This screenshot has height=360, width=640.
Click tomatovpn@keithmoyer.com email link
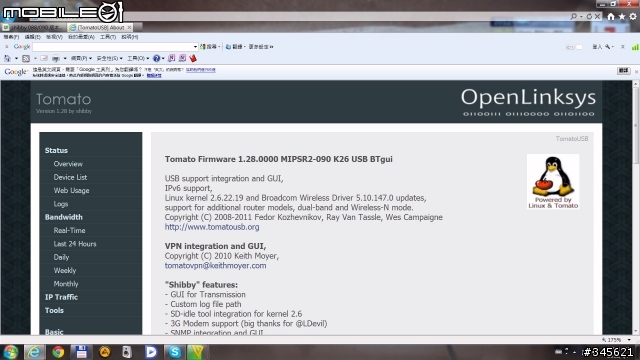(216, 266)
